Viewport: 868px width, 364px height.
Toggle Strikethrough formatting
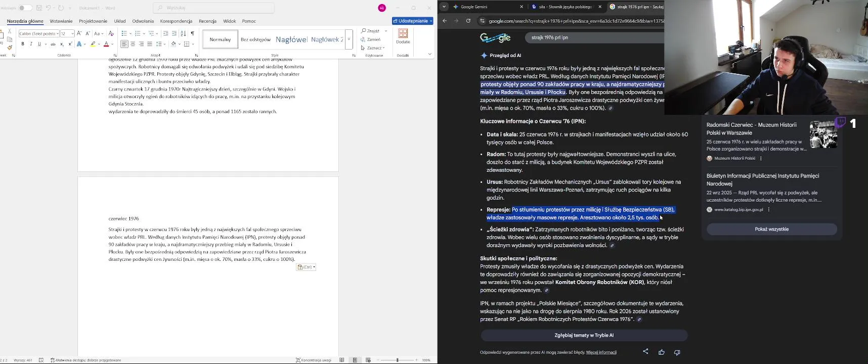tap(53, 44)
